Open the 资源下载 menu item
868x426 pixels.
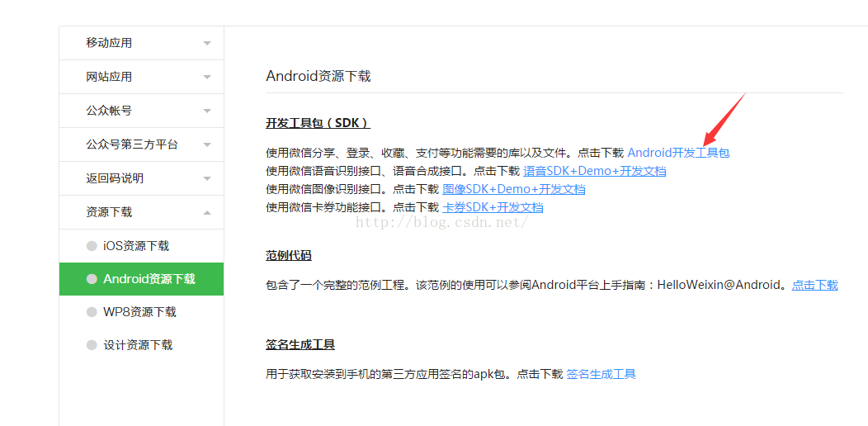(x=142, y=212)
